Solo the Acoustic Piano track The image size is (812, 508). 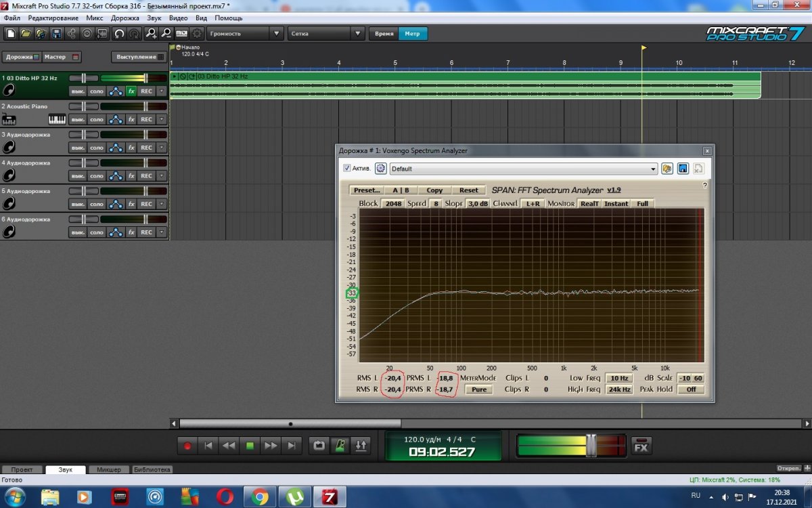[97, 119]
